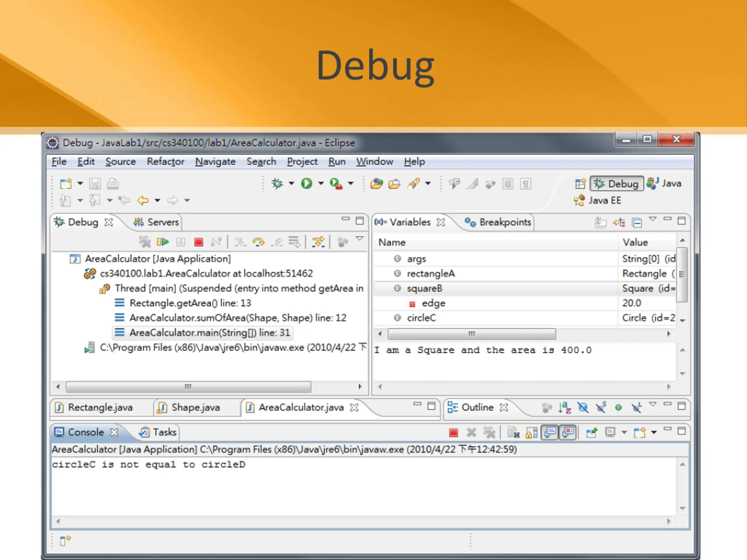The image size is (747, 560).
Task: Toggle Hide Non-Public Members green dot
Action: 618,408
